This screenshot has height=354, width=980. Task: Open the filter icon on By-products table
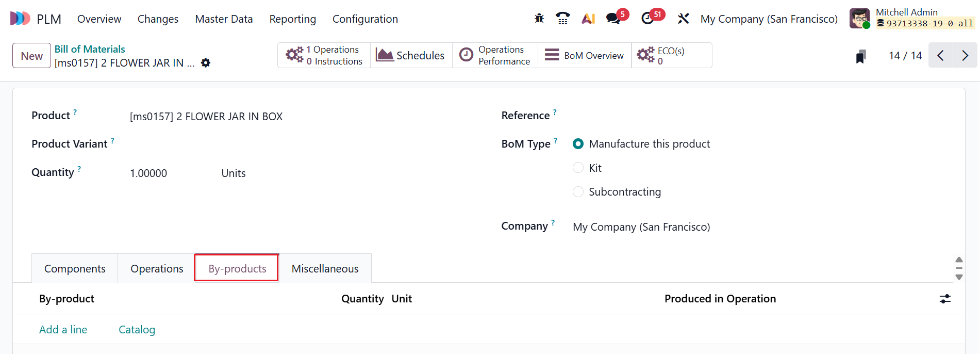click(945, 298)
